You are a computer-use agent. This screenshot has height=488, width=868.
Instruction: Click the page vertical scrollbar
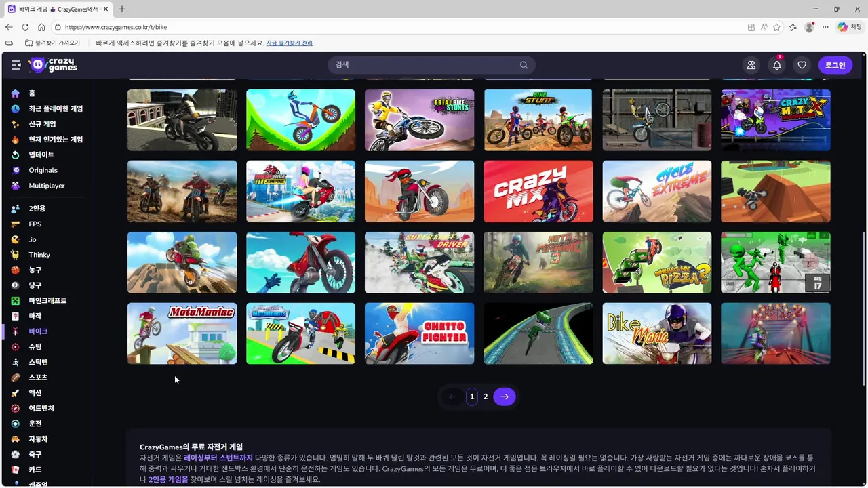pos(864,308)
